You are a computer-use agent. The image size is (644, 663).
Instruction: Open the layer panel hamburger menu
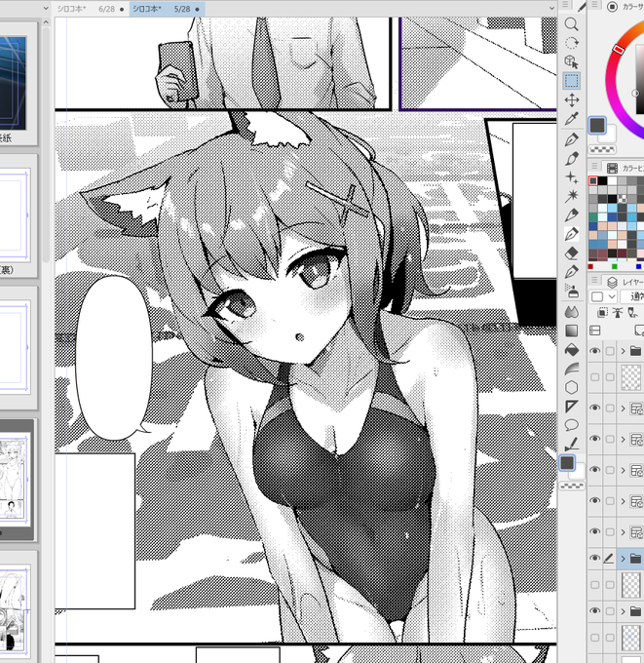tap(594, 280)
